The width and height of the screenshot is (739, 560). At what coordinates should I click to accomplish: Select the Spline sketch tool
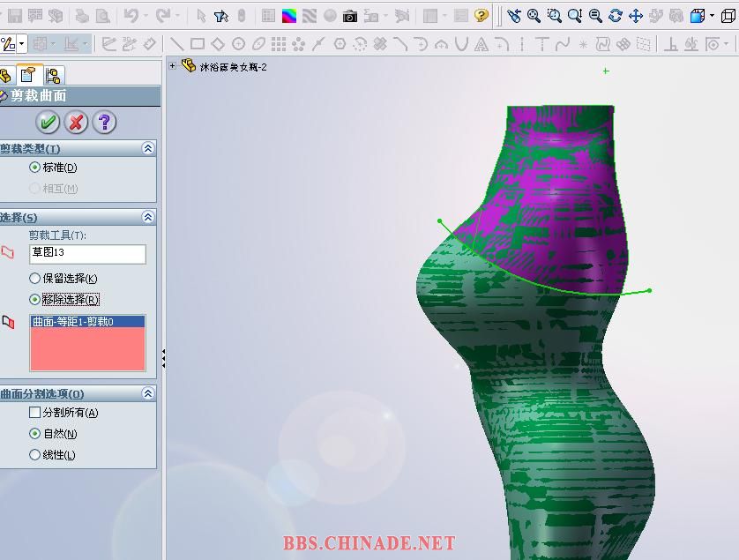pos(563,44)
